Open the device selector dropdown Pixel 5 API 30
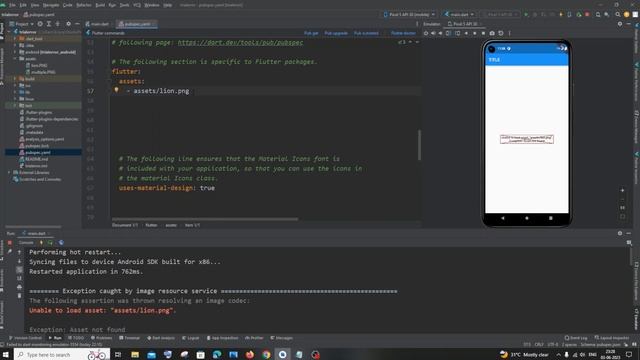 coord(409,14)
